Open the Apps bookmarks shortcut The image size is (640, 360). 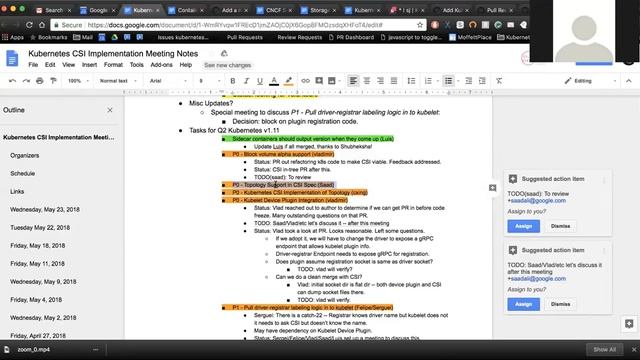pyautogui.click(x=13, y=37)
